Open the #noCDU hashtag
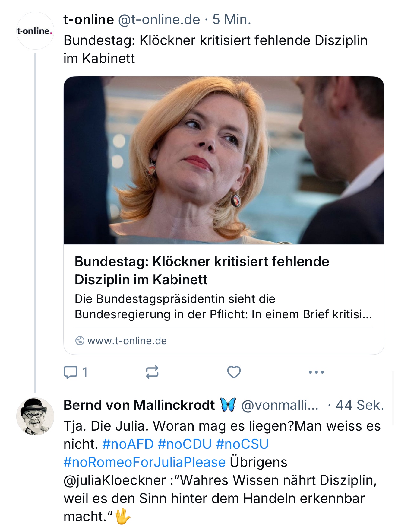 pos(185,444)
